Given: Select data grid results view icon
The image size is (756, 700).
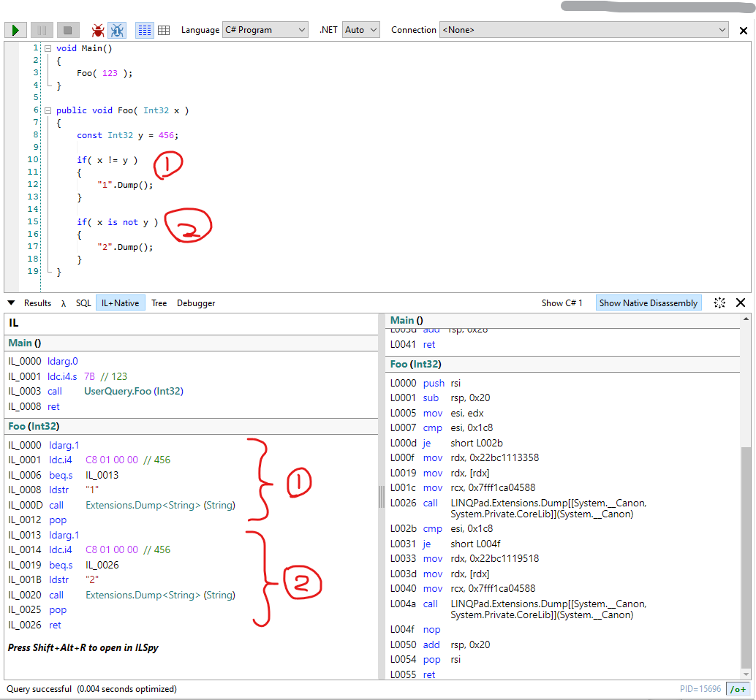Looking at the screenshot, I should coord(164,31).
